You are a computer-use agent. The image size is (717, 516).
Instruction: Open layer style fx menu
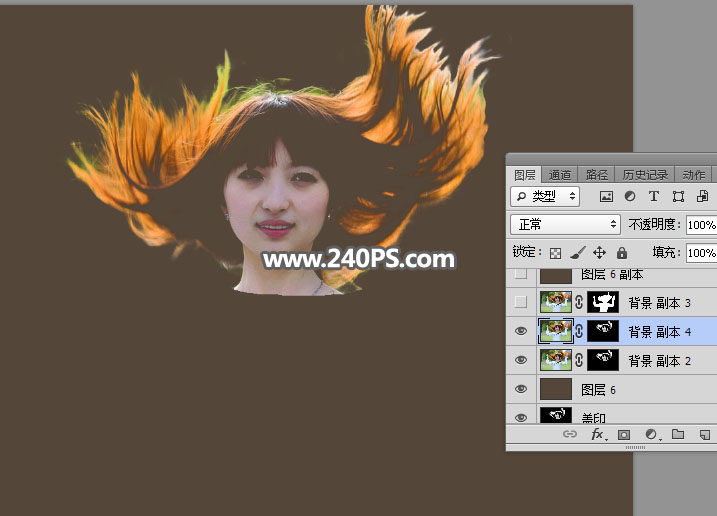(598, 435)
